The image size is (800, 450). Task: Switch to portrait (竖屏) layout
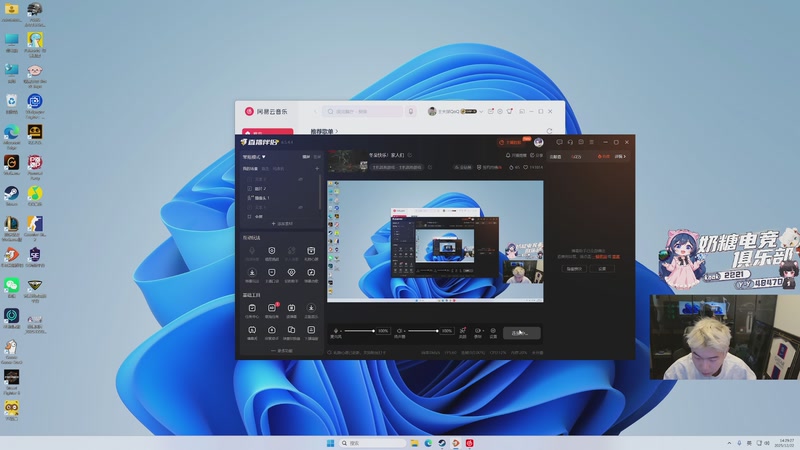317,157
